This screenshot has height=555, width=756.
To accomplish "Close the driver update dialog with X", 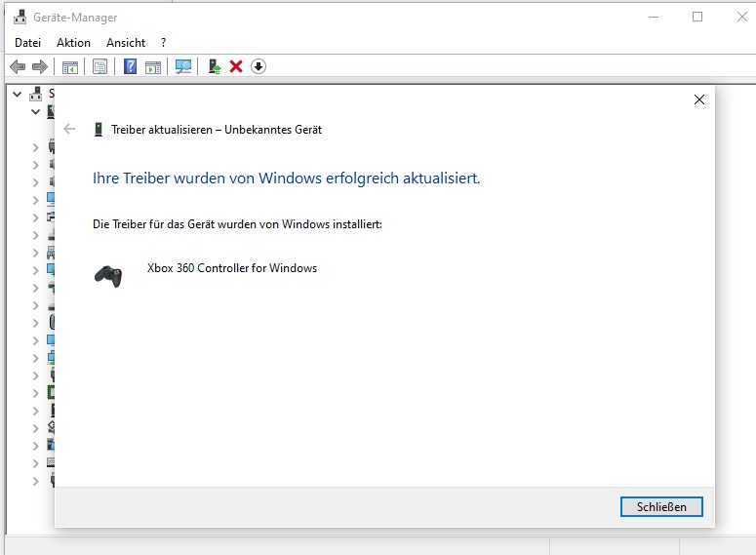I will (698, 99).
